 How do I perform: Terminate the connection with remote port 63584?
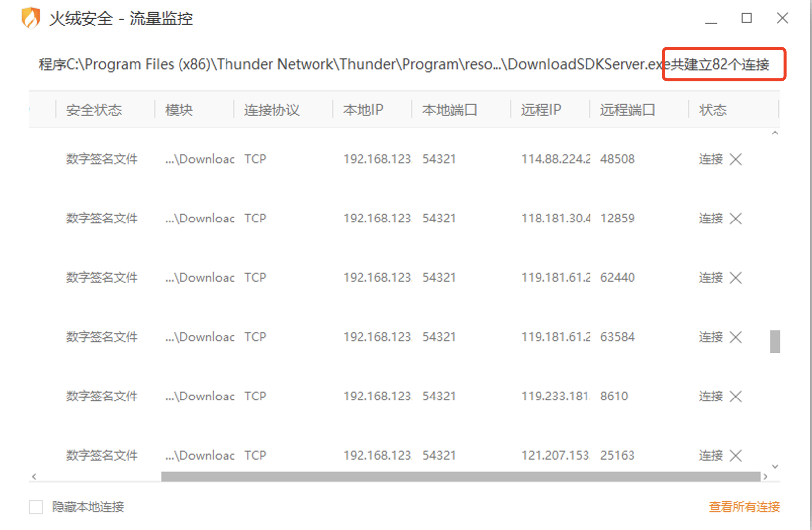point(735,337)
